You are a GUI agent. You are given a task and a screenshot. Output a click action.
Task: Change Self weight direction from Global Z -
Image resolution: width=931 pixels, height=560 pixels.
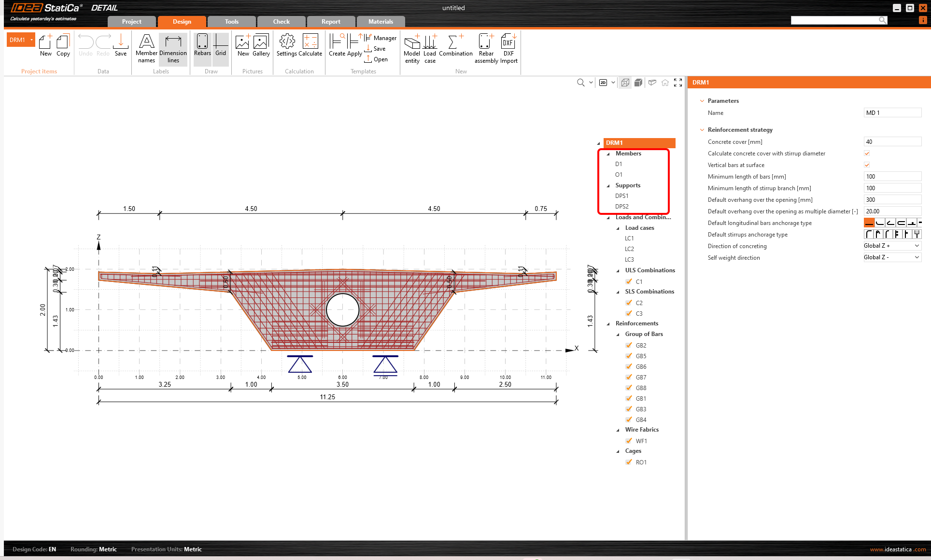(x=891, y=257)
